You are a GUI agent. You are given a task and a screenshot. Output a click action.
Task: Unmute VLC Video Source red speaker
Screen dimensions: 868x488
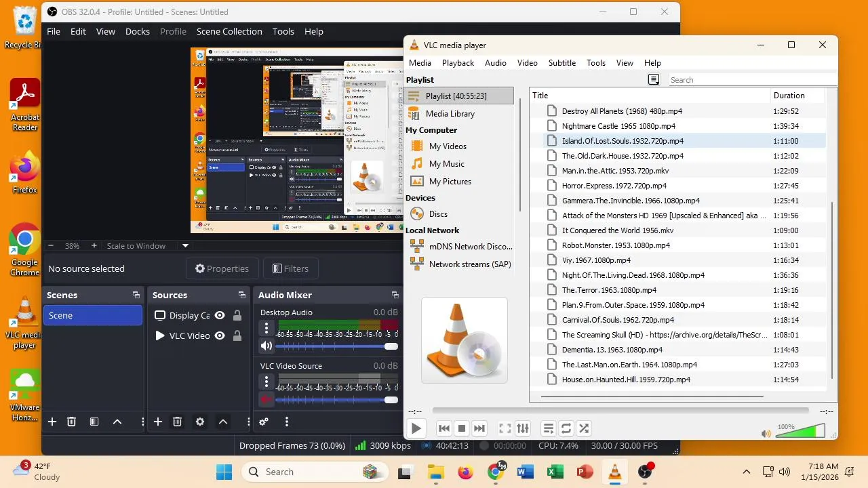point(267,399)
